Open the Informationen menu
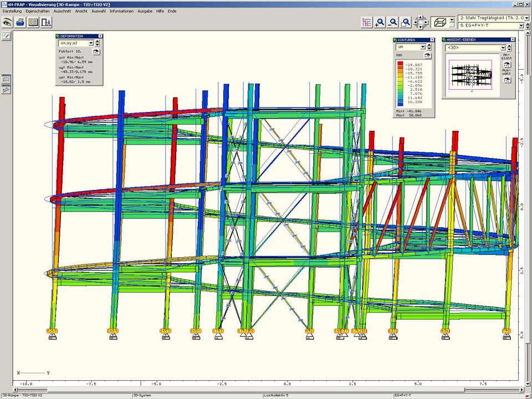 coord(121,11)
